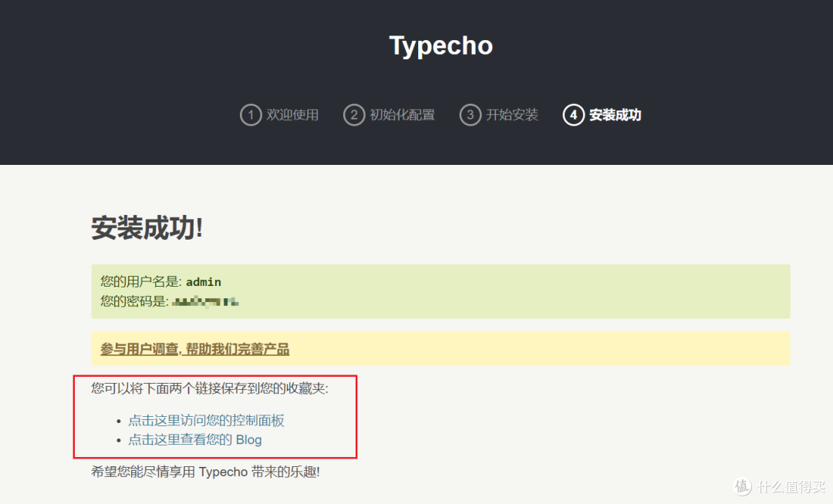Click the admin username text

pos(203,281)
